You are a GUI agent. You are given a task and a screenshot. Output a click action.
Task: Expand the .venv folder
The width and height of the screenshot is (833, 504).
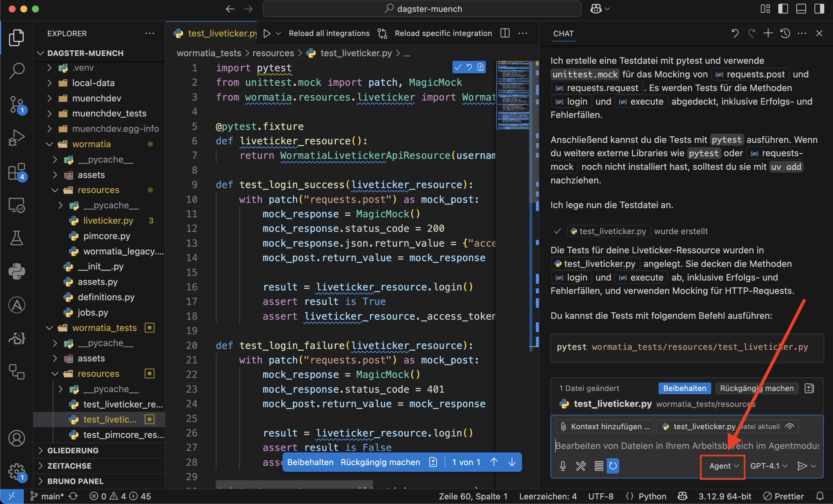(x=50, y=68)
